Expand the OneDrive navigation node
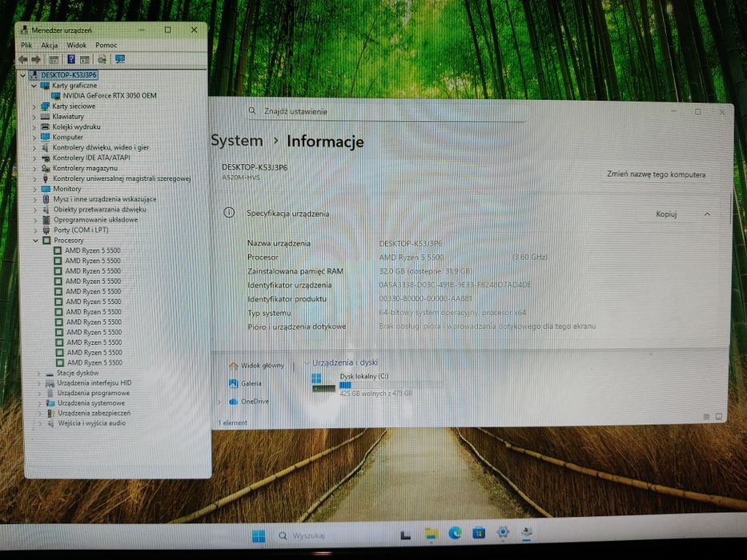Image resolution: width=747 pixels, height=560 pixels. coord(219,402)
